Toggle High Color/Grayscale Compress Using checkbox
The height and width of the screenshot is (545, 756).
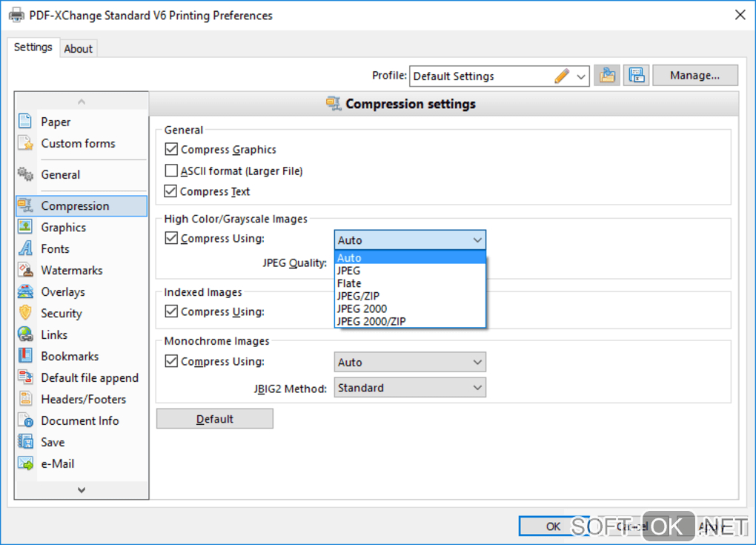171,238
